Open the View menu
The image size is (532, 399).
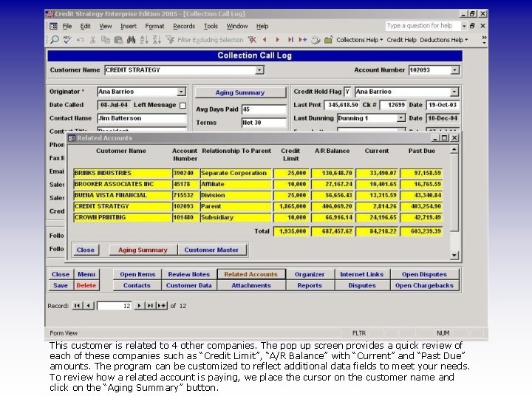(106, 26)
